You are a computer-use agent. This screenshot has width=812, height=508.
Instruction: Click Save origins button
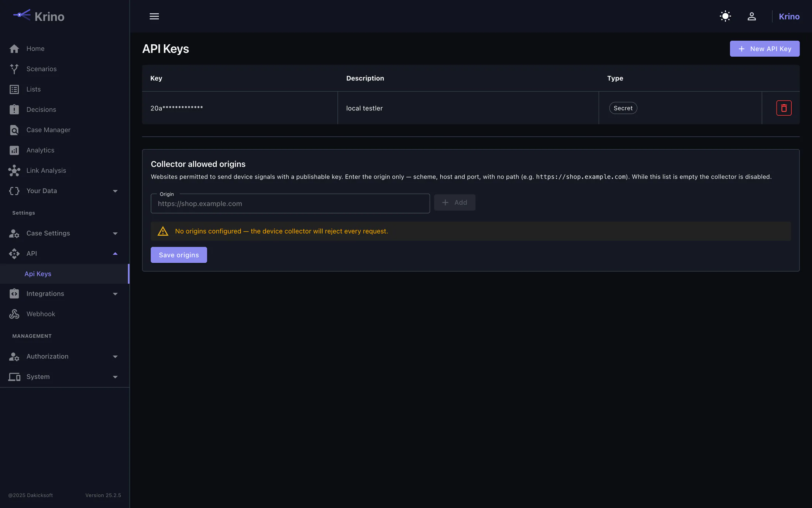pos(179,255)
